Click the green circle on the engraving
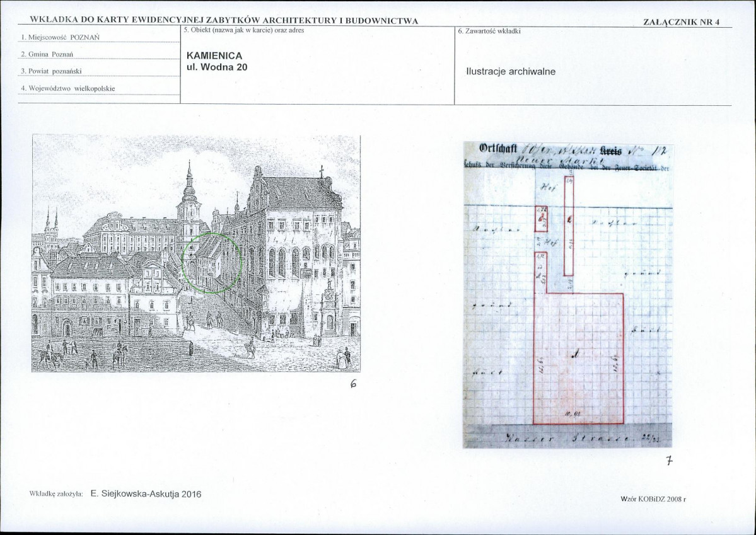The width and height of the screenshot is (756, 535). tap(212, 263)
